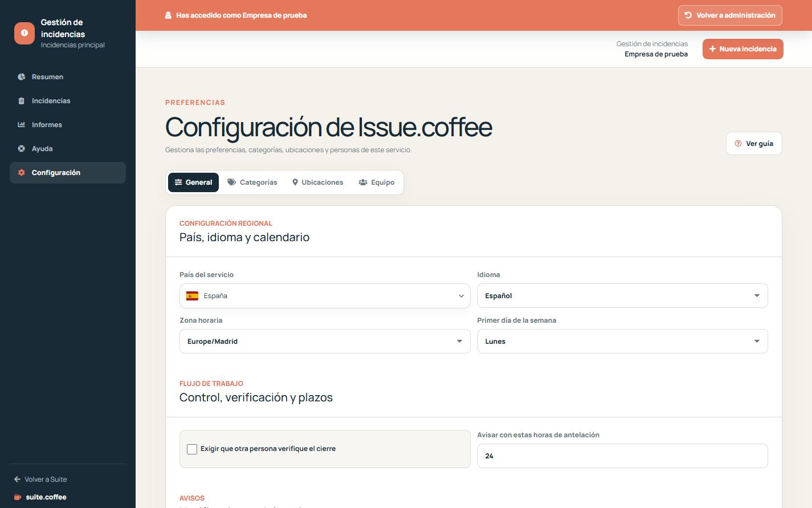Click the orange Gestión de incidencias logo icon
Screen dimensions: 812x508
25,33
